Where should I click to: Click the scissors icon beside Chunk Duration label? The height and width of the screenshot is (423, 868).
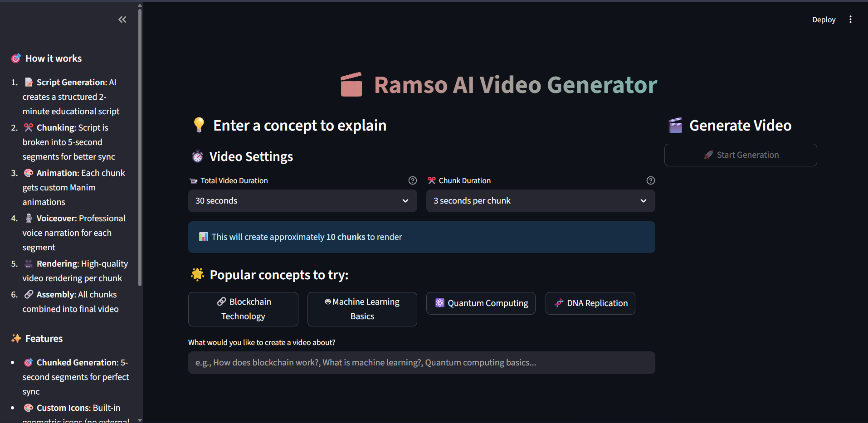coord(432,180)
